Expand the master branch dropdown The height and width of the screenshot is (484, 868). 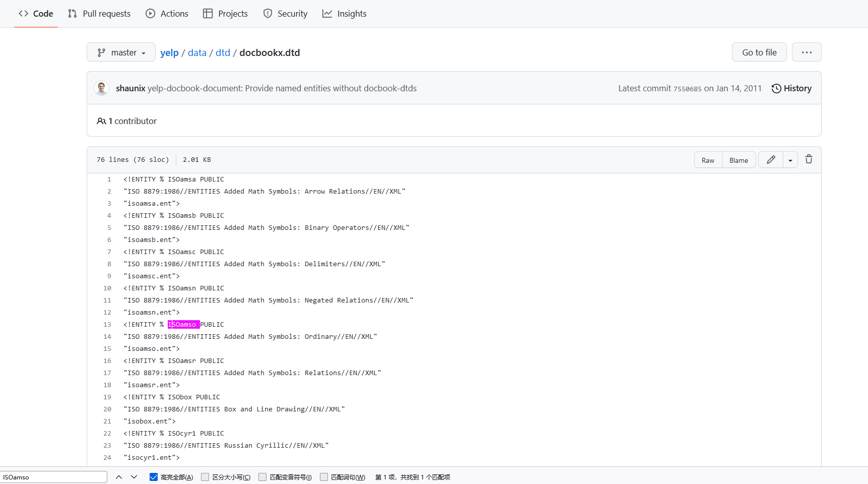click(121, 52)
